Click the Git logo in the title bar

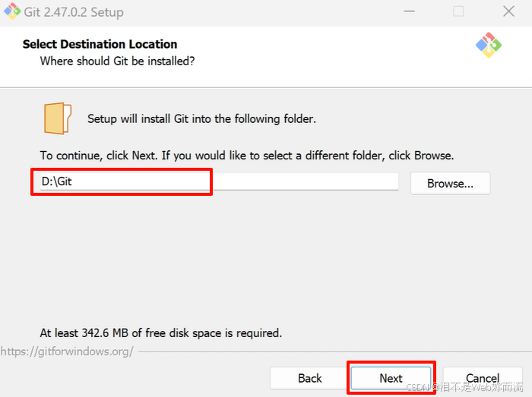(x=12, y=11)
